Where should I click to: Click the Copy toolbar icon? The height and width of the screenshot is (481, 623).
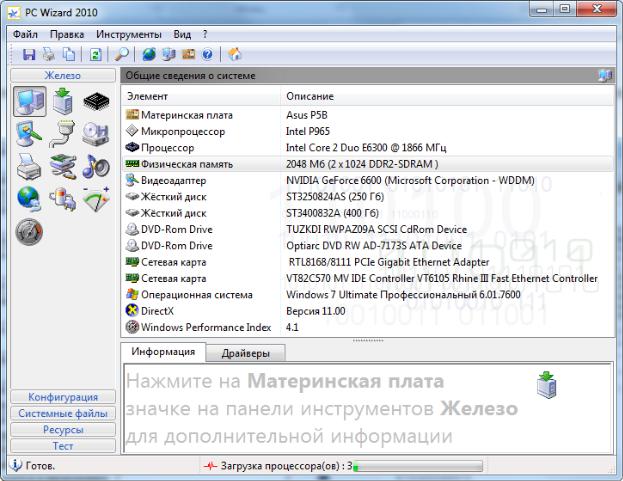(x=69, y=54)
